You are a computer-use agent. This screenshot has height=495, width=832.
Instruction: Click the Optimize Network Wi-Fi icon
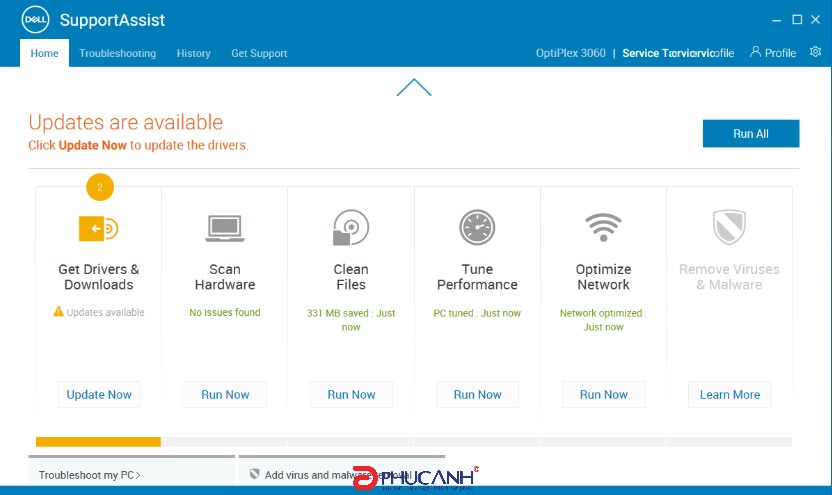(603, 227)
